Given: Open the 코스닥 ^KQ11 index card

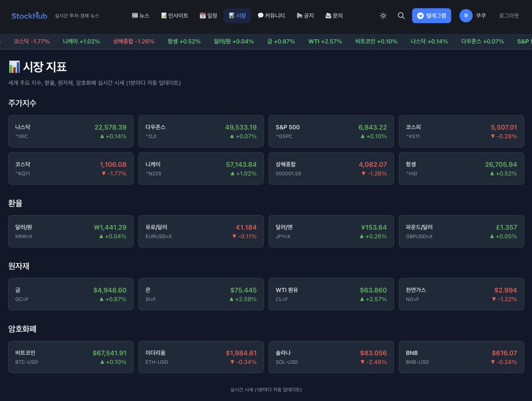Looking at the screenshot, I should click(71, 169).
